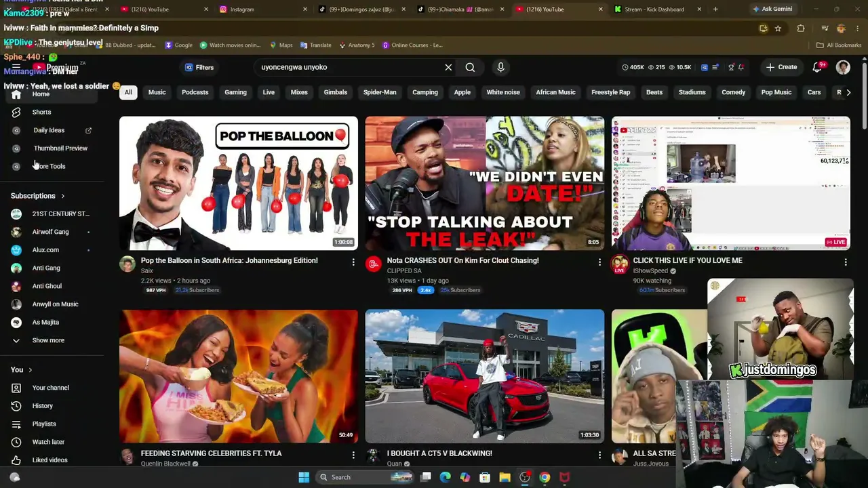Viewport: 868px width, 488px height.
Task: Open the Maps bookmark
Action: point(281,45)
